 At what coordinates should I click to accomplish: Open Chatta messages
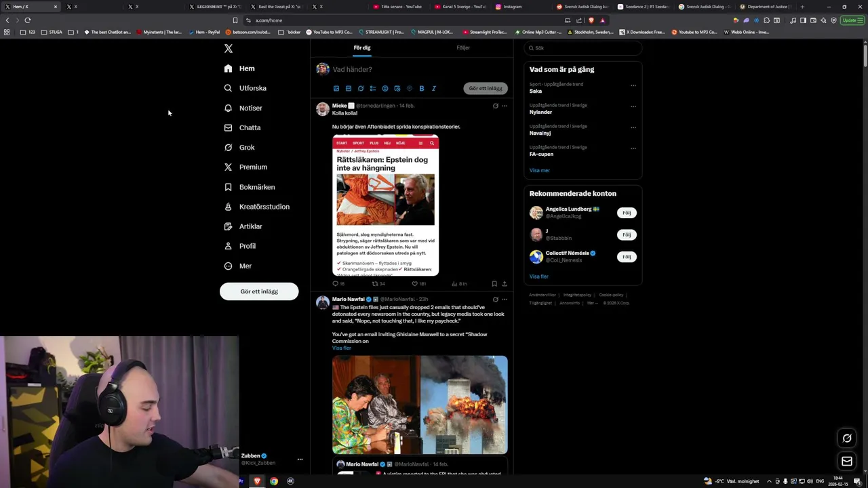(242, 127)
